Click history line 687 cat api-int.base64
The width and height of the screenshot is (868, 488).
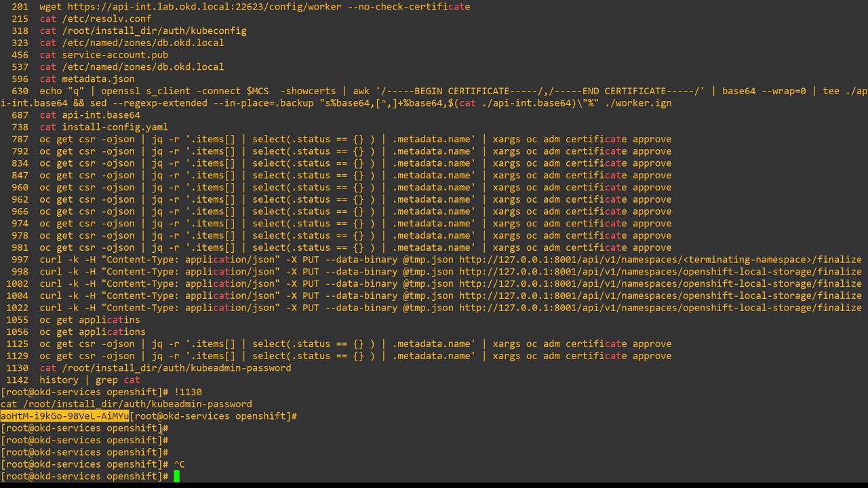tap(90, 115)
